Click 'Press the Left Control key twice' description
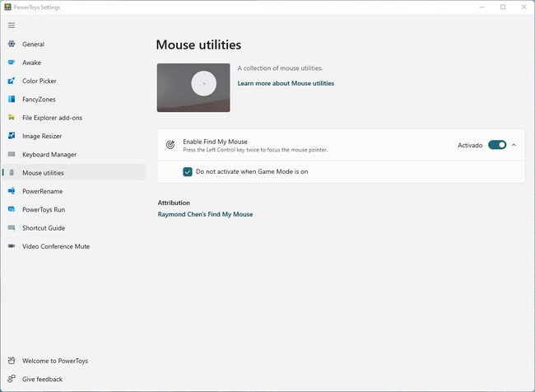535x392 pixels. [255, 150]
